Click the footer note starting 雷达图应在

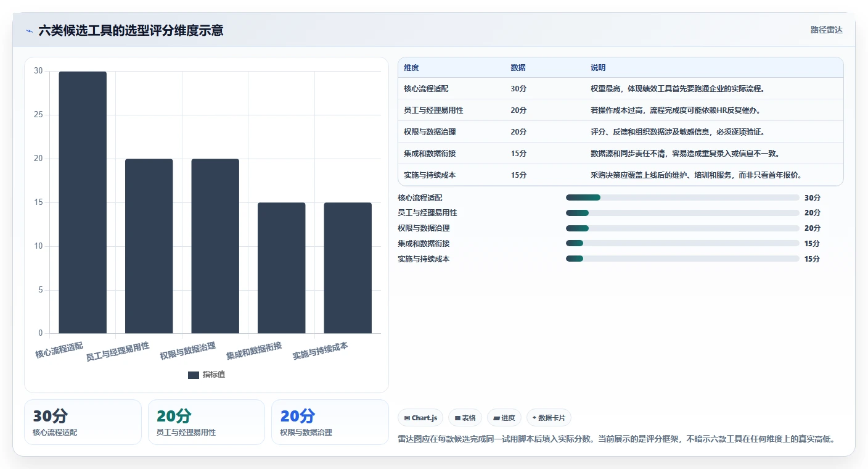617,439
